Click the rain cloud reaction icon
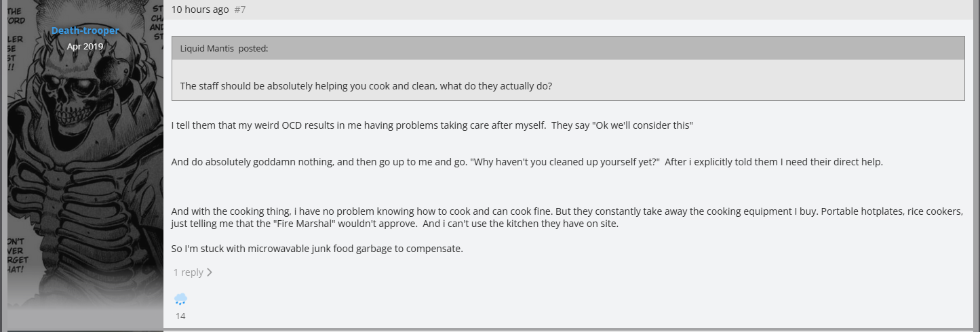The height and width of the screenshot is (332, 980). [180, 299]
